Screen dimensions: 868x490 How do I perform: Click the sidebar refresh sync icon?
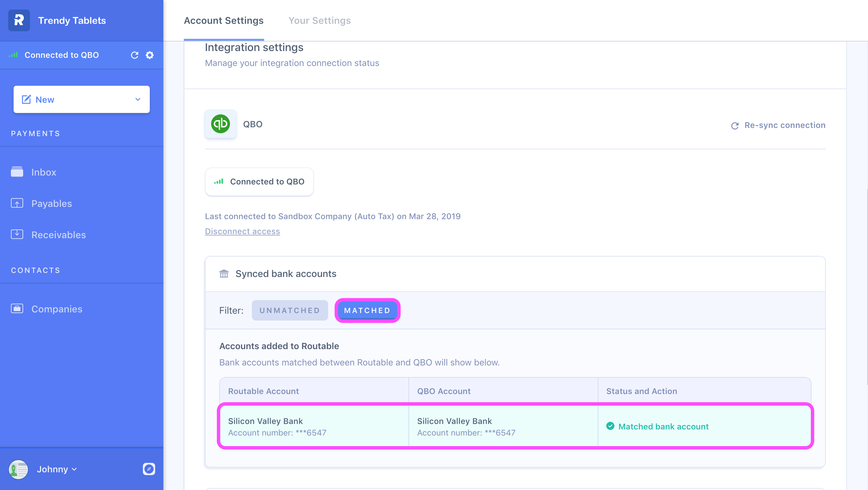(x=134, y=55)
